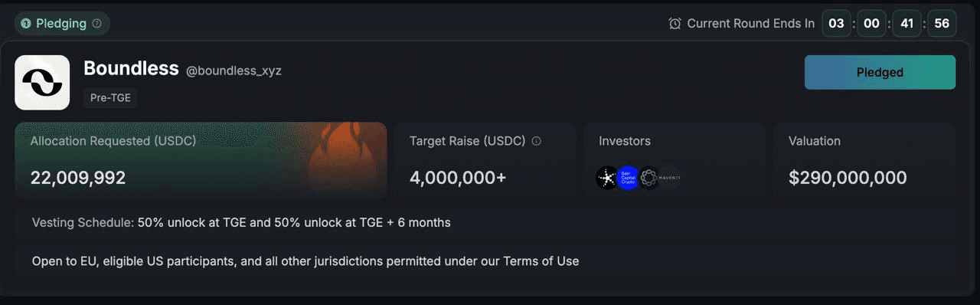This screenshot has height=305, width=980.
Task: Select the blue Bain Capital Crypto logo
Action: point(628,178)
